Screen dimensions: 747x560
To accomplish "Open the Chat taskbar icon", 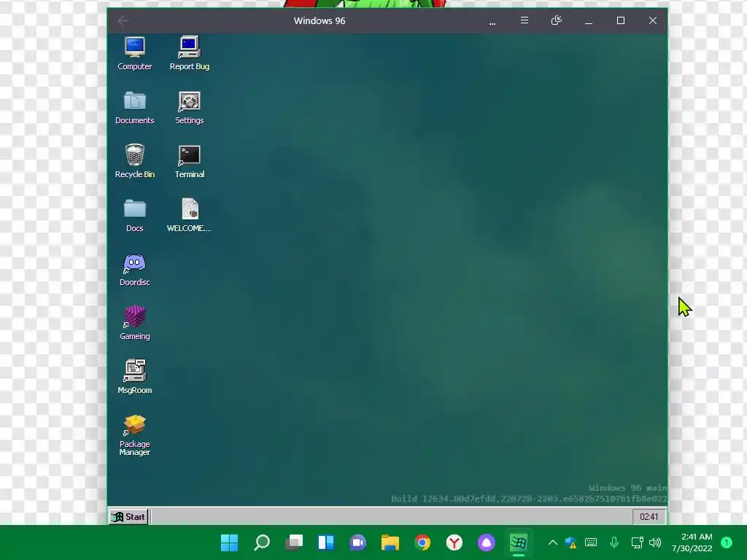I will (x=357, y=542).
